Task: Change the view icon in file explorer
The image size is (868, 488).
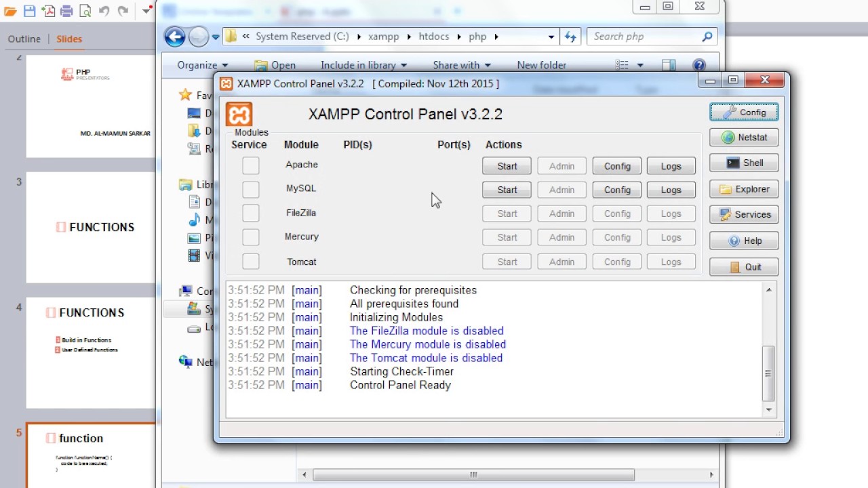Action: click(x=622, y=65)
